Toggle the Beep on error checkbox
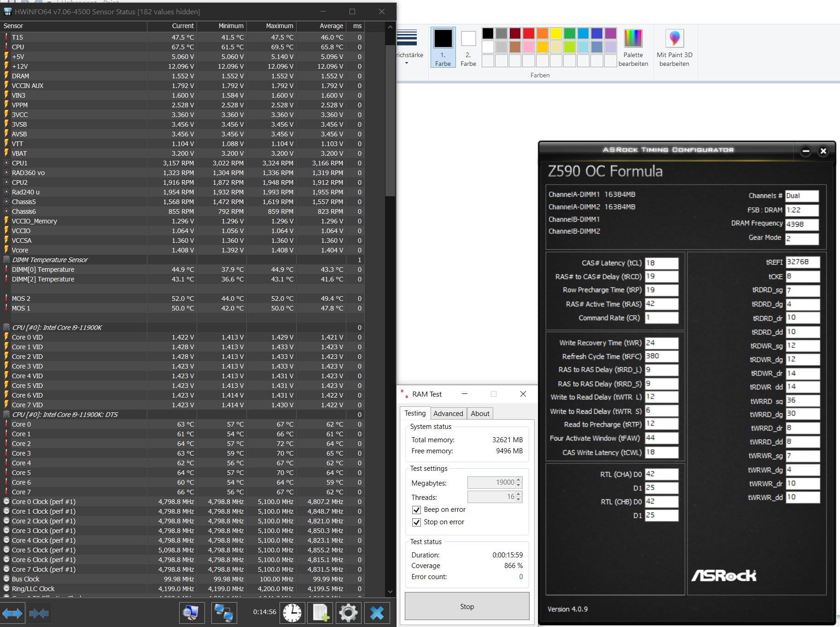This screenshot has height=627, width=840. 416,510
